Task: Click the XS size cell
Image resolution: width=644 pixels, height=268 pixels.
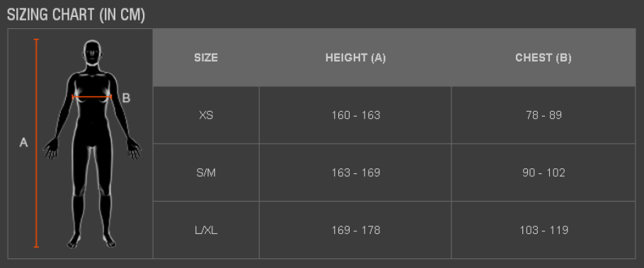Action: pos(206,115)
